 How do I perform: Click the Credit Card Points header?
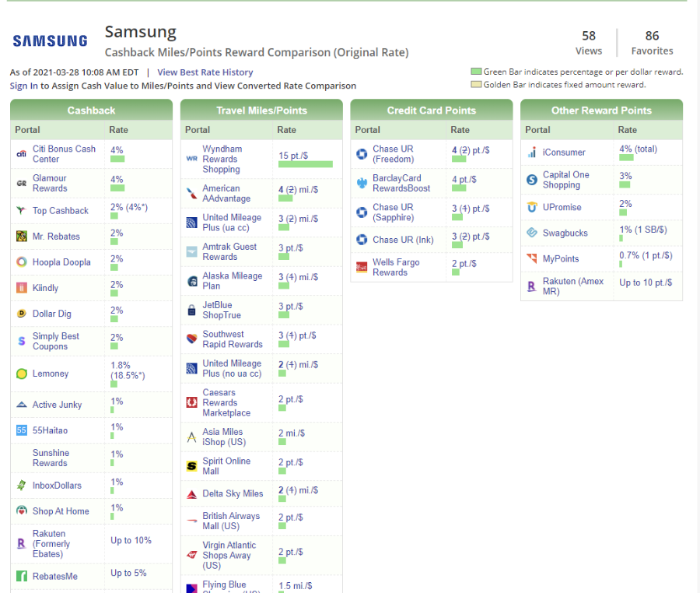(x=431, y=111)
